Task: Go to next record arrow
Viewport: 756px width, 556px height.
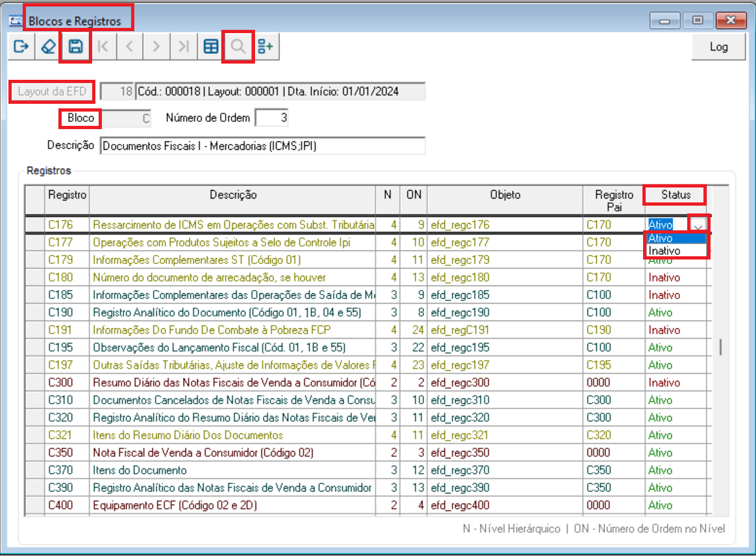Action: coord(156,47)
